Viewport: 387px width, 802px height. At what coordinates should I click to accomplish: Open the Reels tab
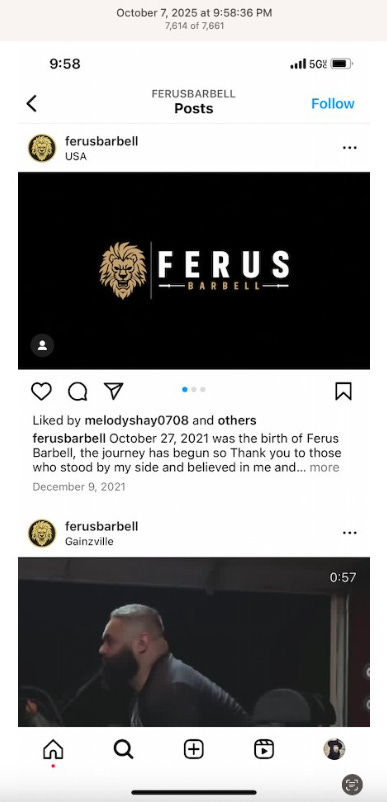pos(264,750)
